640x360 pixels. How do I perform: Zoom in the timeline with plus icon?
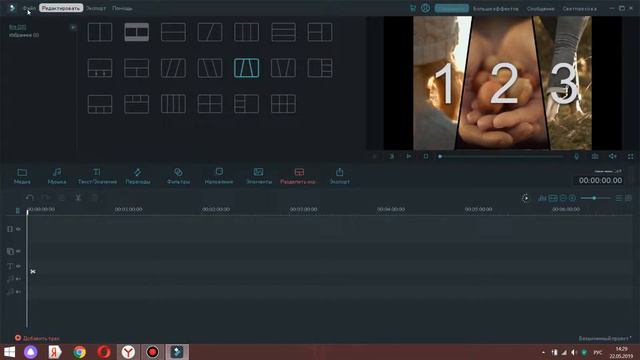tap(572, 198)
